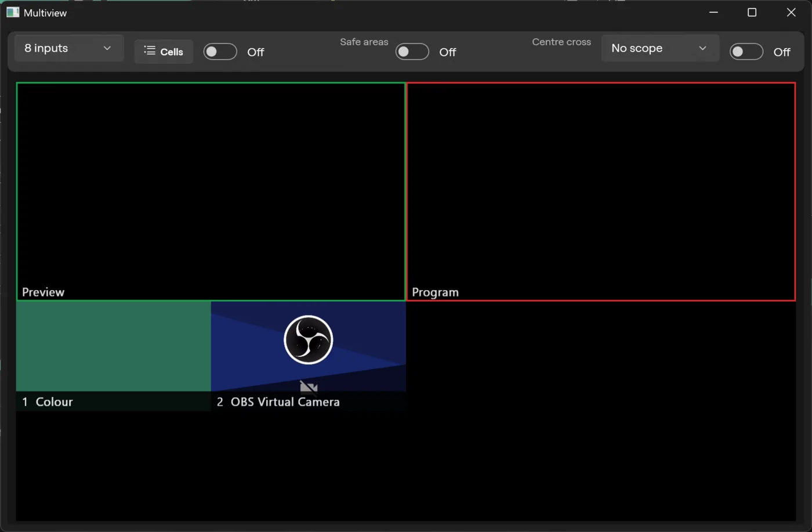Viewport: 812px width, 532px height.
Task: Toggle the switch right of Safe areas label
Action: (412, 52)
